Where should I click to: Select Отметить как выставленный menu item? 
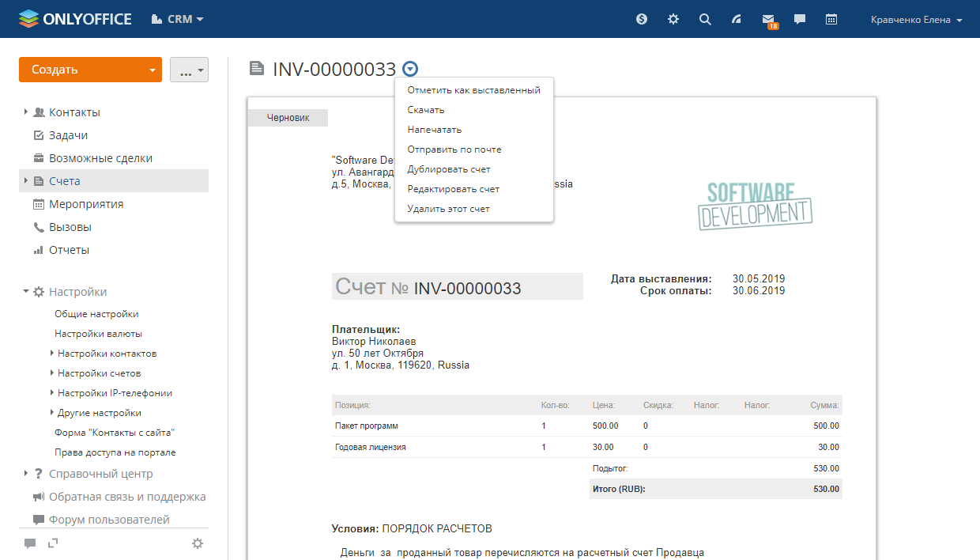(x=473, y=90)
